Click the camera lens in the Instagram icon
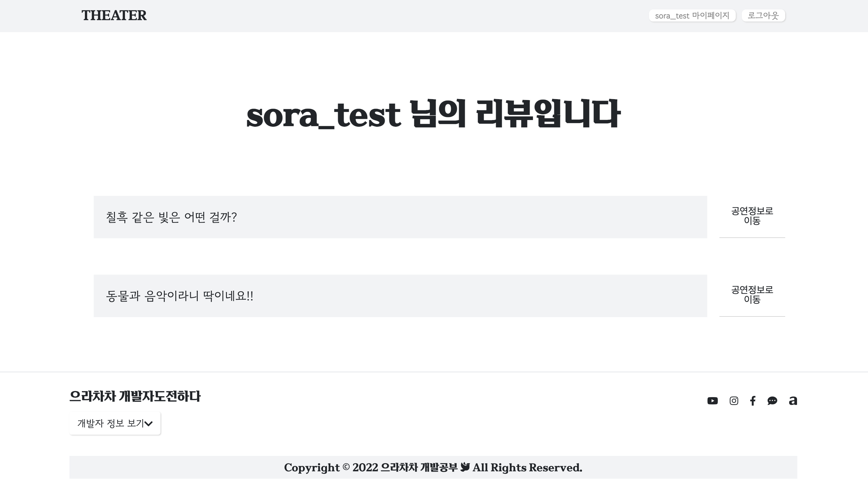This screenshot has height=502, width=868. pos(733,401)
